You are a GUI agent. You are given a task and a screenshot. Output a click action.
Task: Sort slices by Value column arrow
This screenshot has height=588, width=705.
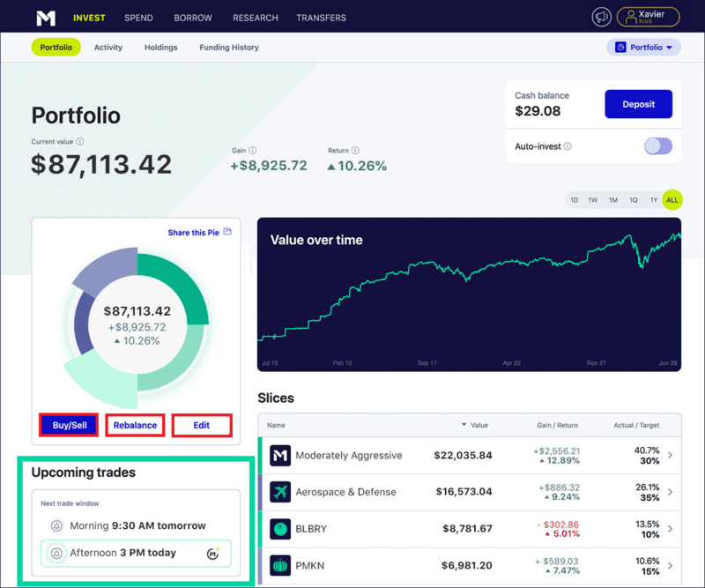coord(464,425)
